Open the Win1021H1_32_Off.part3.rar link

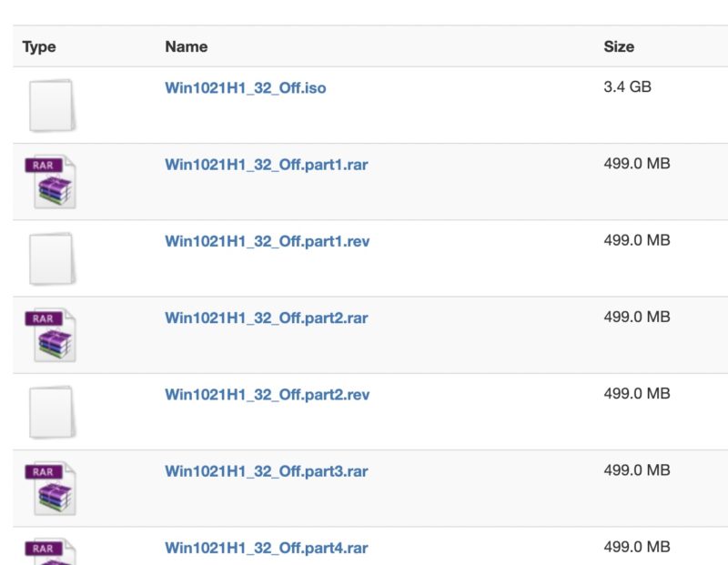(267, 471)
